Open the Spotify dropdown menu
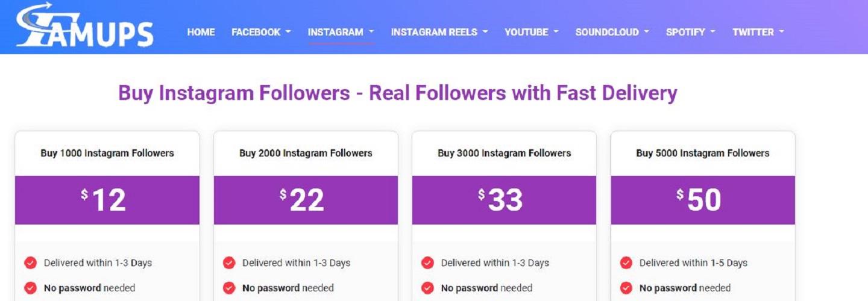Image resolution: width=868 pixels, height=301 pixels. pyautogui.click(x=690, y=33)
